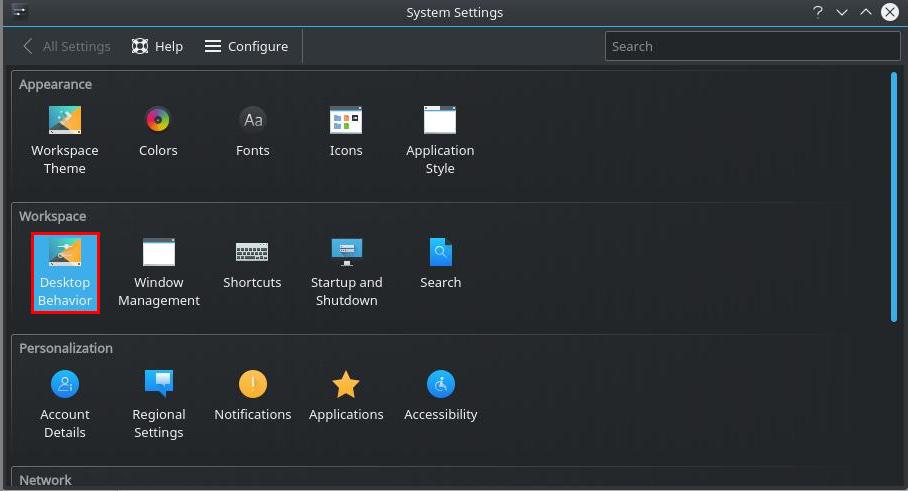
Task: Open Startup and Shutdown settings
Action: tap(346, 273)
